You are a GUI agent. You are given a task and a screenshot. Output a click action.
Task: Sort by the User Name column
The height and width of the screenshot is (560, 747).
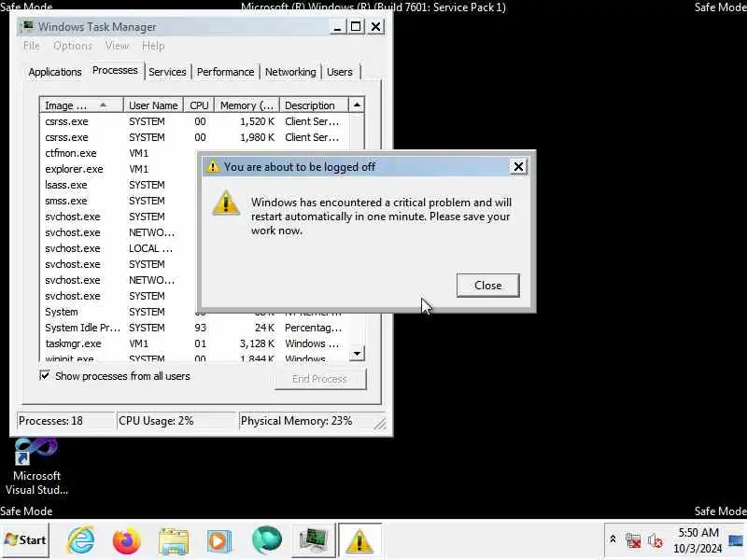(x=153, y=105)
